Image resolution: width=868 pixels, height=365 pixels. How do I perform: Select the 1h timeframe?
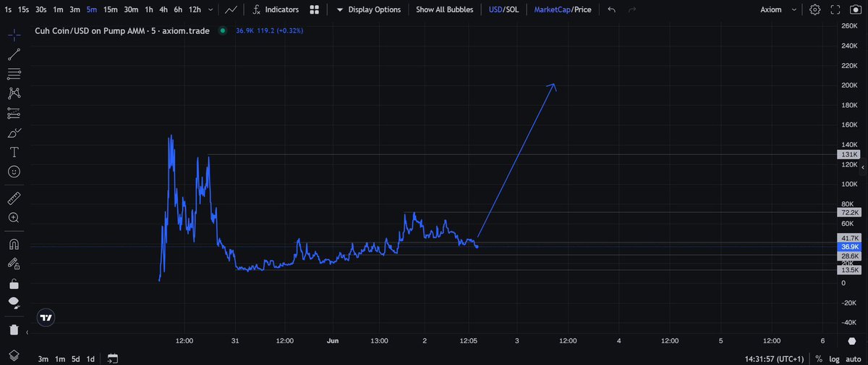(x=148, y=9)
